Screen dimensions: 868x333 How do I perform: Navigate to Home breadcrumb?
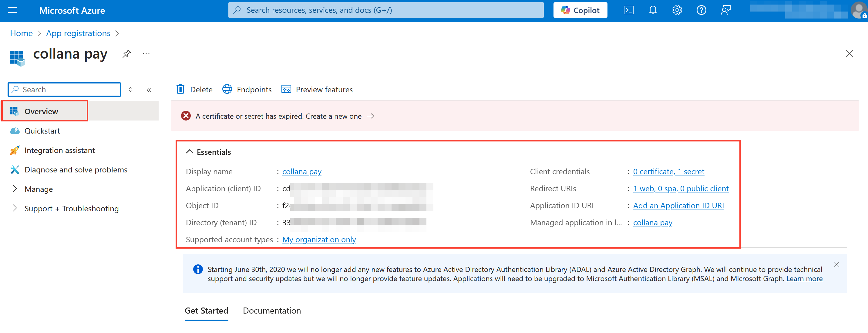coord(21,33)
